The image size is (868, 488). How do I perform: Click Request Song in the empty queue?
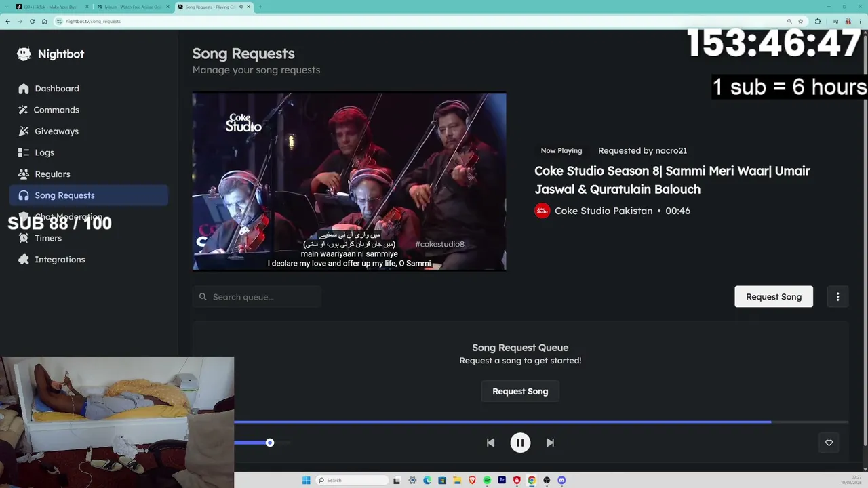point(520,391)
